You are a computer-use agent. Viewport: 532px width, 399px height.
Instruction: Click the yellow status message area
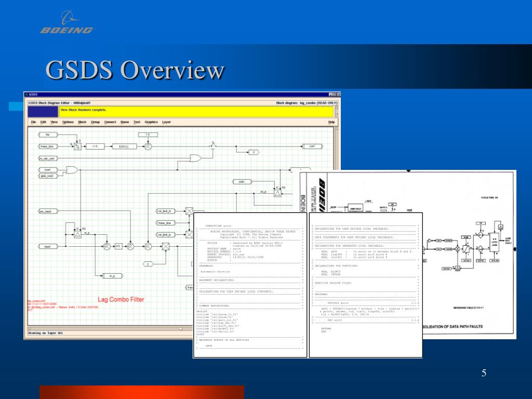pyautogui.click(x=196, y=112)
